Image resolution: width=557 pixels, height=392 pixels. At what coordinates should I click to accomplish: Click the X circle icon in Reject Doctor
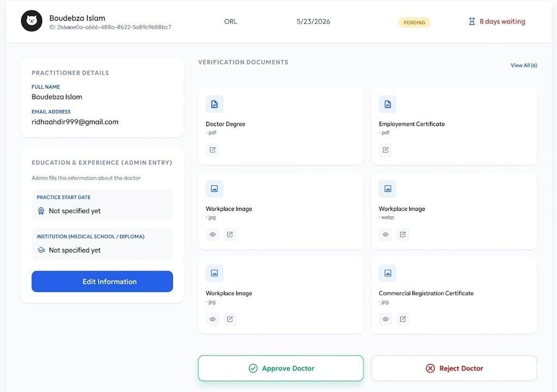(430, 368)
